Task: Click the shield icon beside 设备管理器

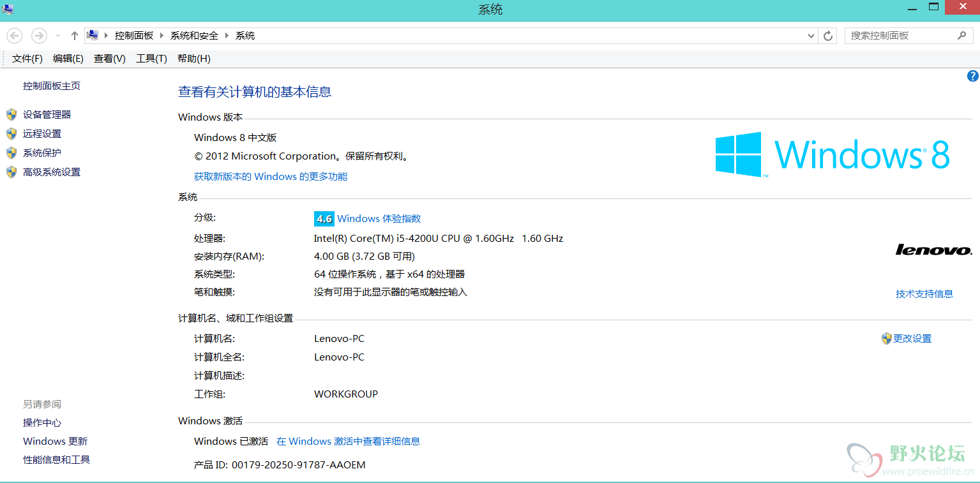Action: pyautogui.click(x=11, y=115)
